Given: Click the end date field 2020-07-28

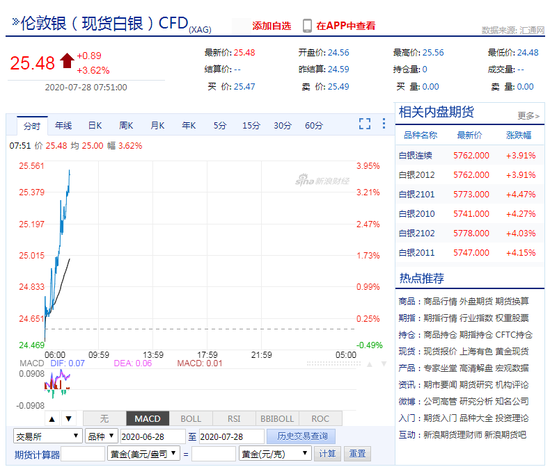Looking at the screenshot, I should coord(232,436).
